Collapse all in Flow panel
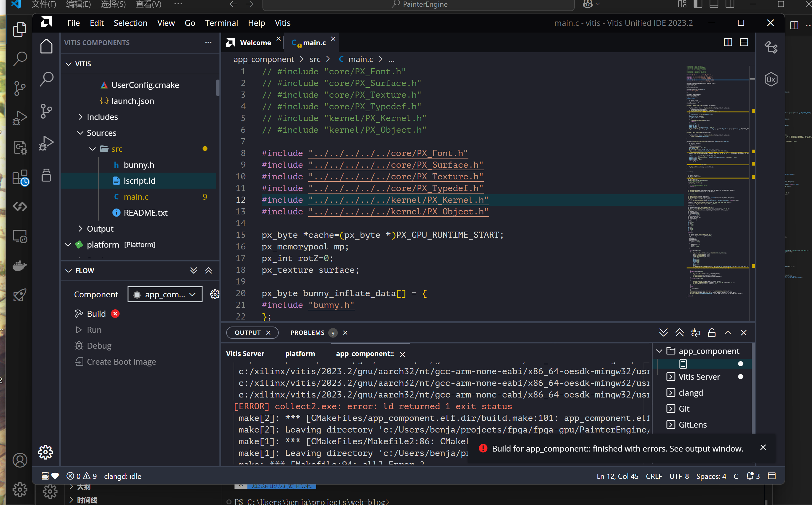 click(208, 271)
